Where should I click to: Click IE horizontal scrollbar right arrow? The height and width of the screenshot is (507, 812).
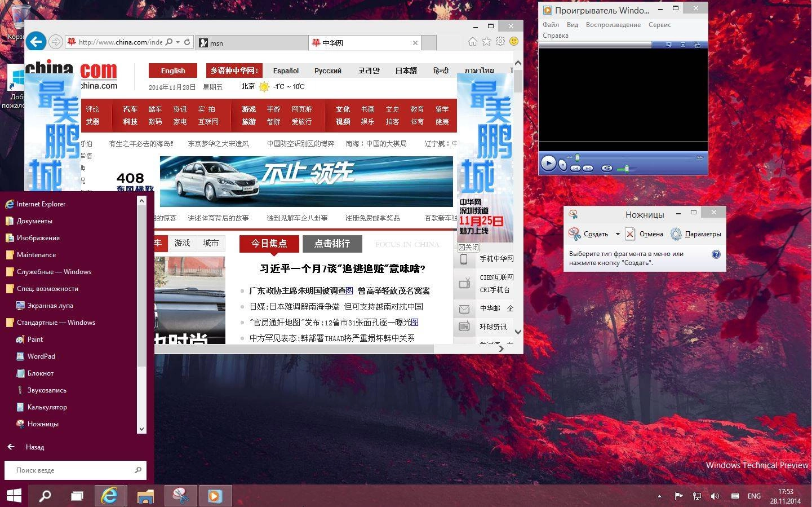point(501,349)
